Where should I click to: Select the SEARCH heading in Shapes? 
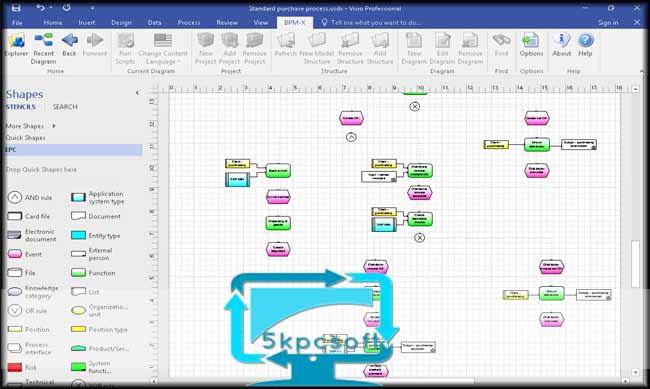tap(65, 107)
